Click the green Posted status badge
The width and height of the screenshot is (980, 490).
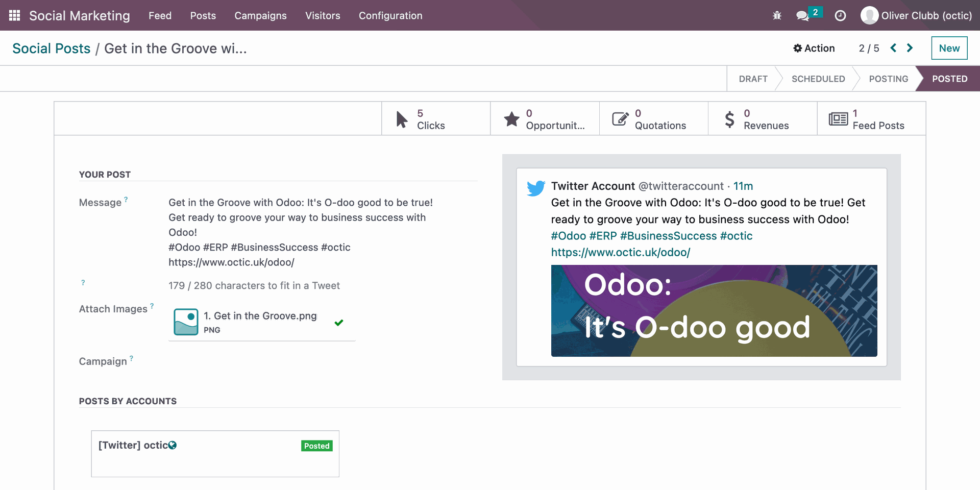tap(316, 446)
